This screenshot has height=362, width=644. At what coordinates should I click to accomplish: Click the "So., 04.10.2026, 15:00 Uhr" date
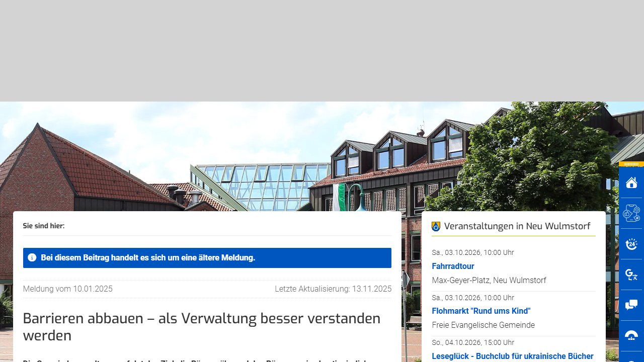(x=473, y=342)
